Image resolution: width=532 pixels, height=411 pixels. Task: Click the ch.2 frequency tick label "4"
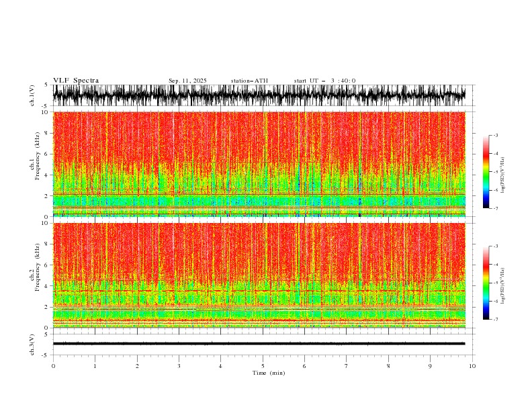click(47, 286)
